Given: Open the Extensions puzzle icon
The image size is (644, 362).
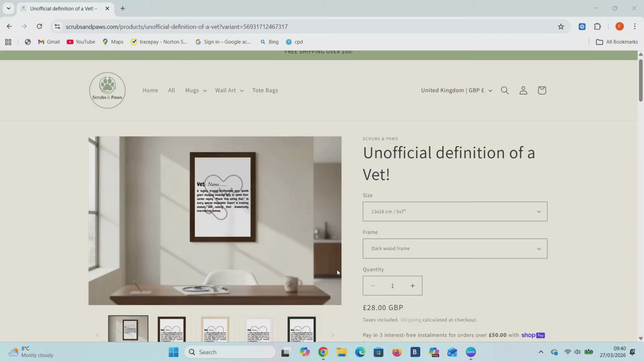Looking at the screenshot, I should (x=598, y=26).
